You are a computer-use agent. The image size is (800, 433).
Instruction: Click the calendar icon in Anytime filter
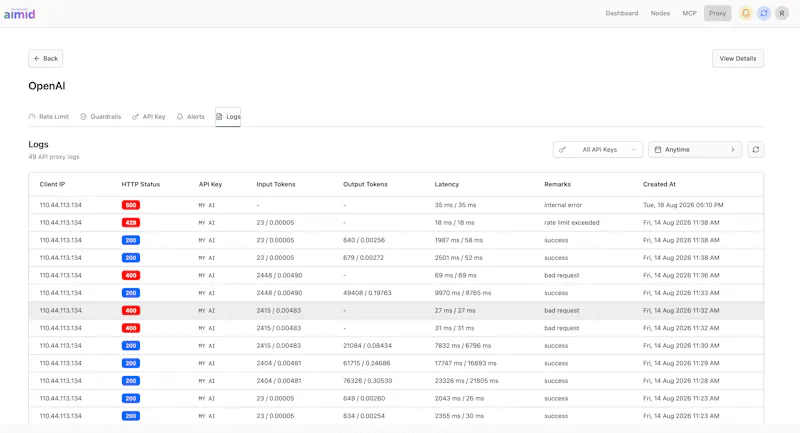pos(658,149)
